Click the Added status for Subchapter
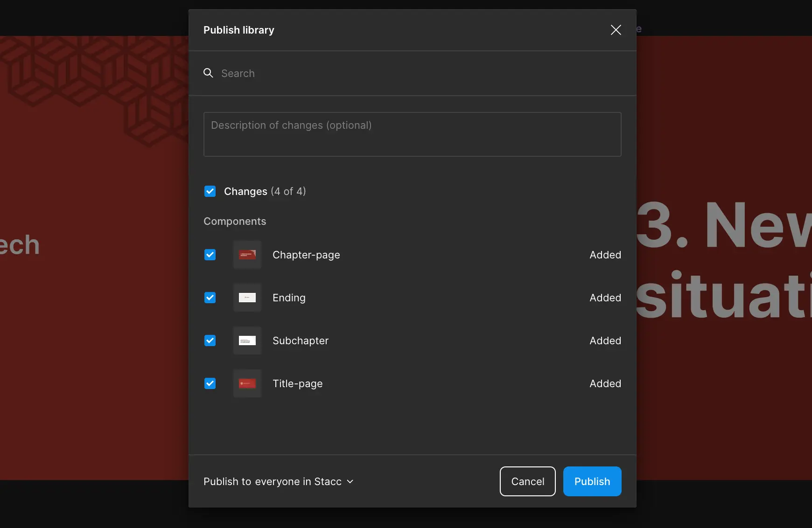812x528 pixels. (x=605, y=340)
